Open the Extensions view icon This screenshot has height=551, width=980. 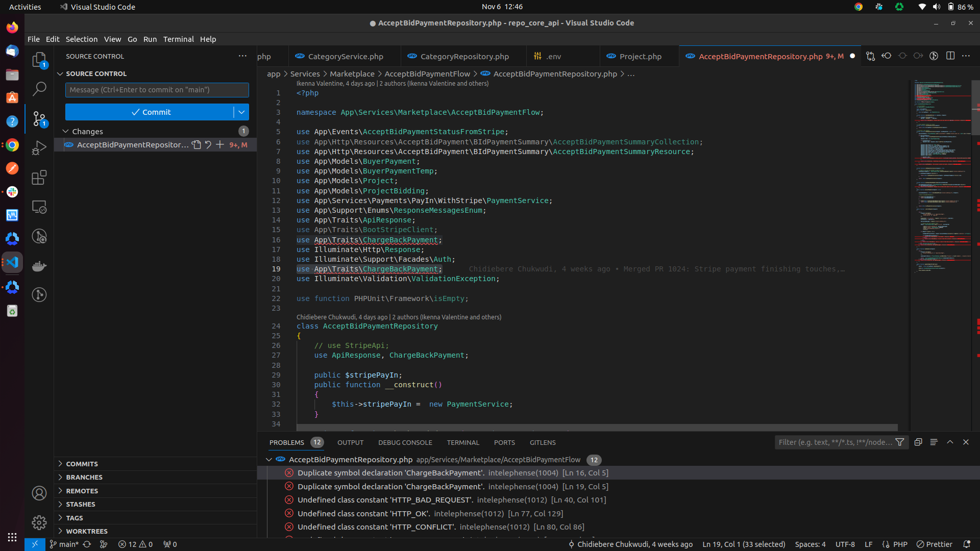coord(39,178)
